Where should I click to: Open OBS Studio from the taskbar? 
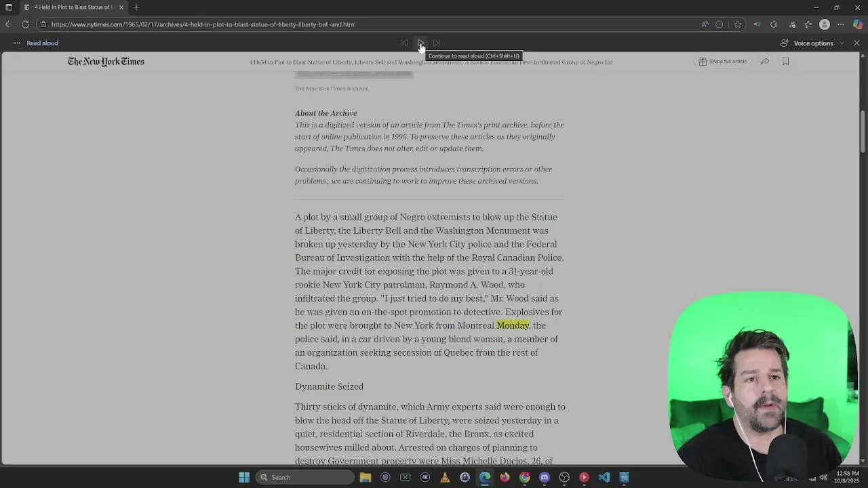[x=564, y=477]
